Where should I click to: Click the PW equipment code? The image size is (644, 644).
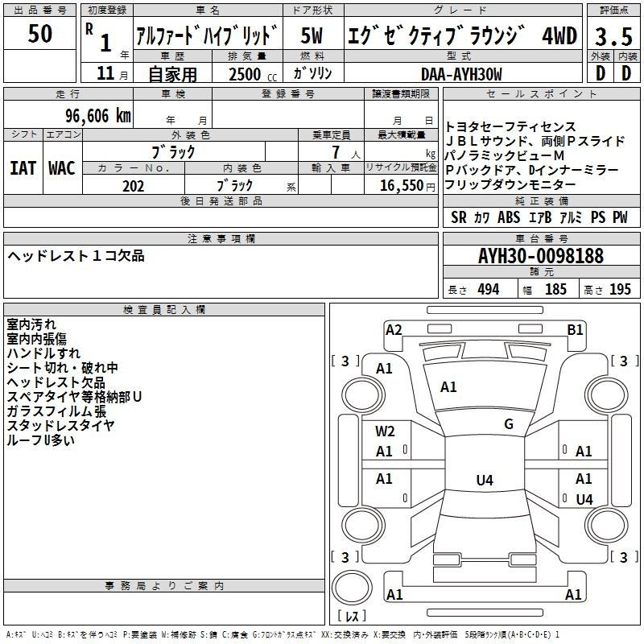click(620, 217)
